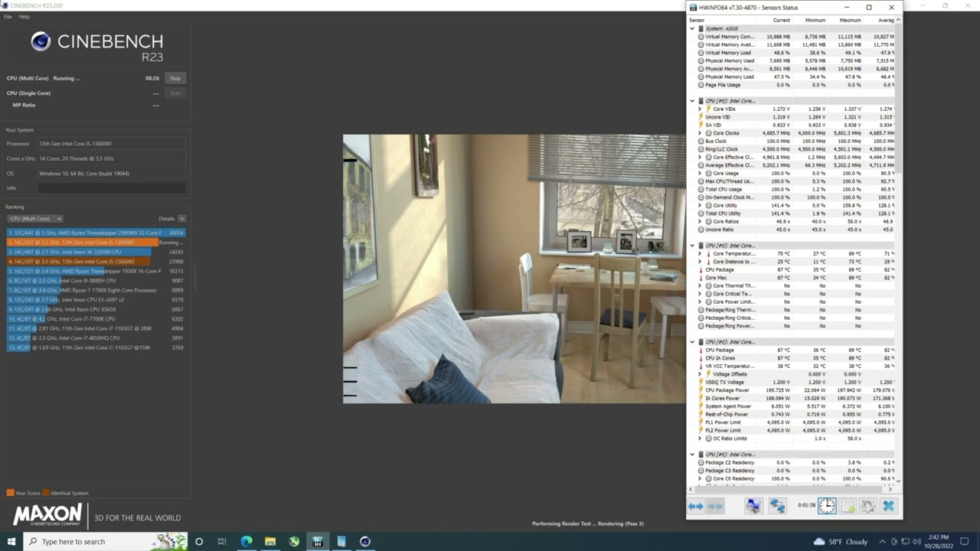This screenshot has height=551, width=980.
Task: Select the i7-4850HQ ranking entry
Action: 96,337
